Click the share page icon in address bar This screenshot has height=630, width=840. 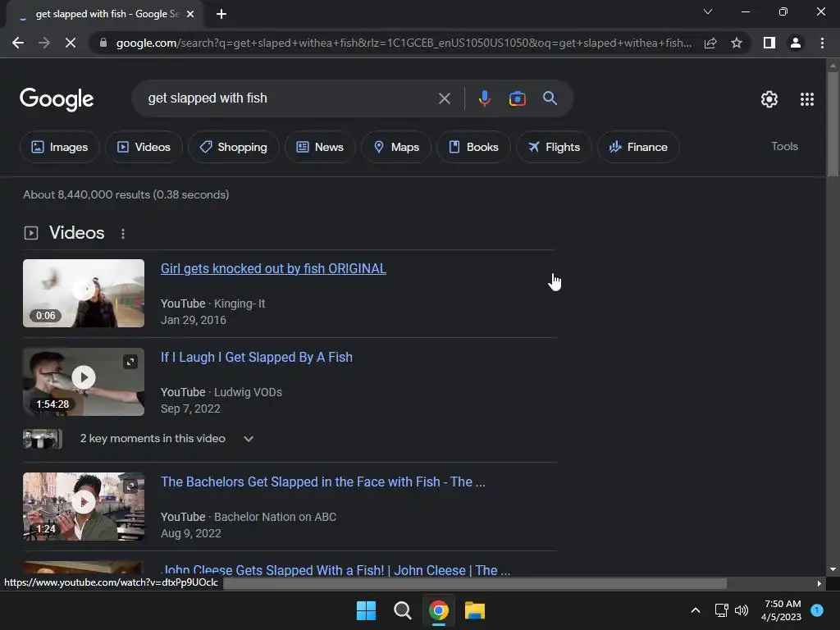pyautogui.click(x=710, y=43)
